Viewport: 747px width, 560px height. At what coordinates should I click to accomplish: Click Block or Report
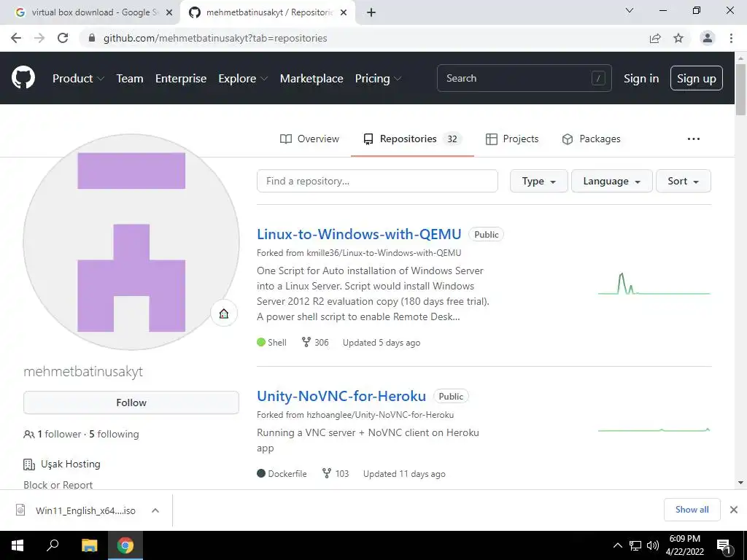[58, 485]
